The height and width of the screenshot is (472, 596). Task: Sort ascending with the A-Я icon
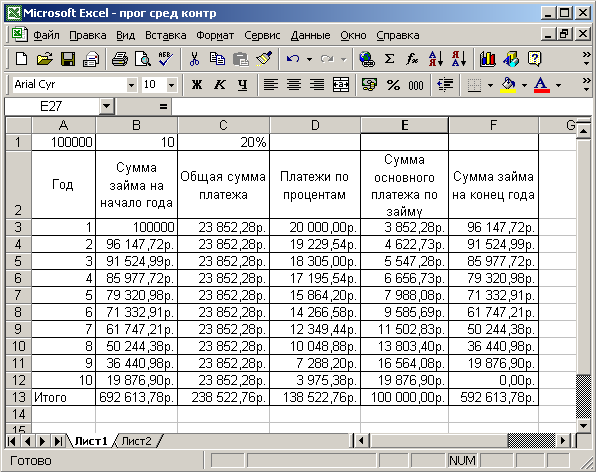(x=436, y=59)
